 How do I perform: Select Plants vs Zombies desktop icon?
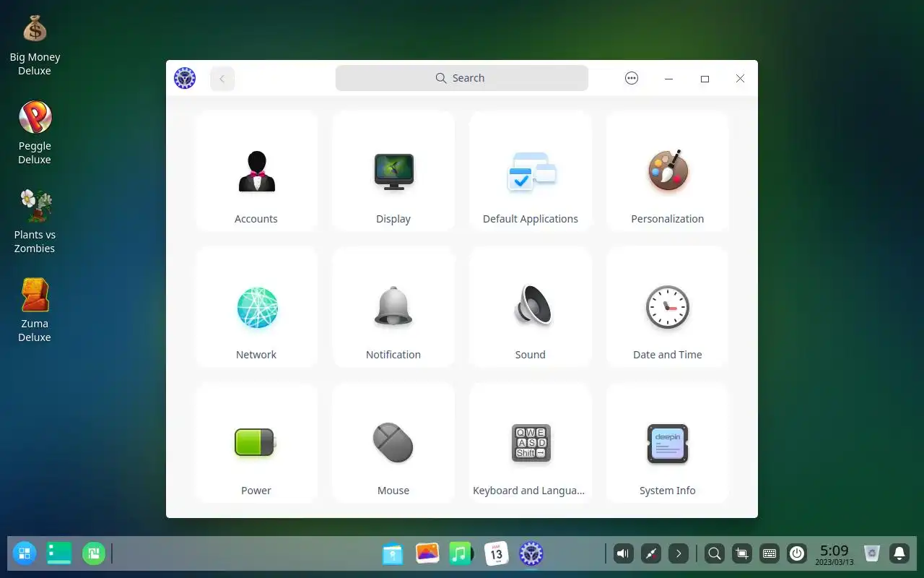point(35,223)
